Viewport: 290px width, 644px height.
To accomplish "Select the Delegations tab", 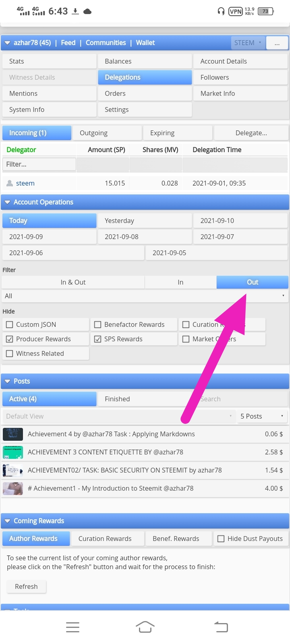I will 145,77.
